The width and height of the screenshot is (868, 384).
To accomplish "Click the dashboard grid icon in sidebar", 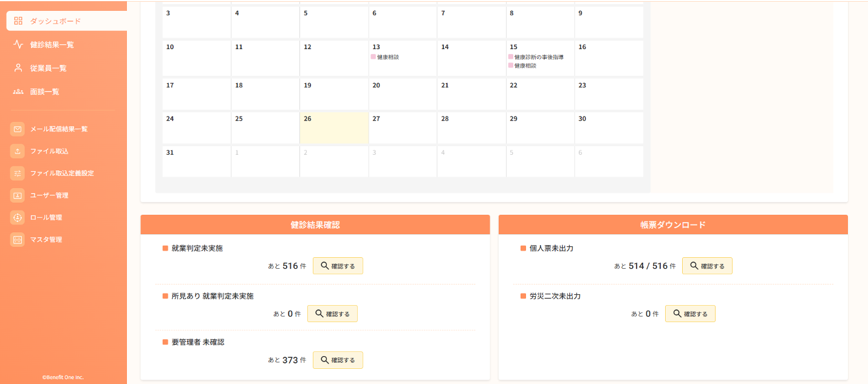I will (x=18, y=21).
